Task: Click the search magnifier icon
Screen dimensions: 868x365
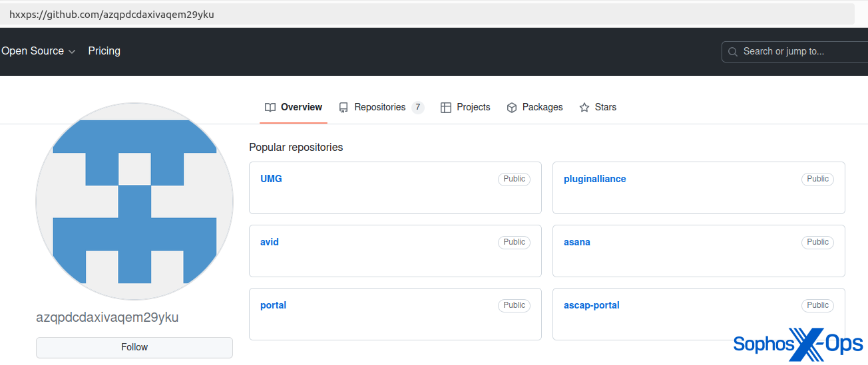Action: (x=733, y=52)
